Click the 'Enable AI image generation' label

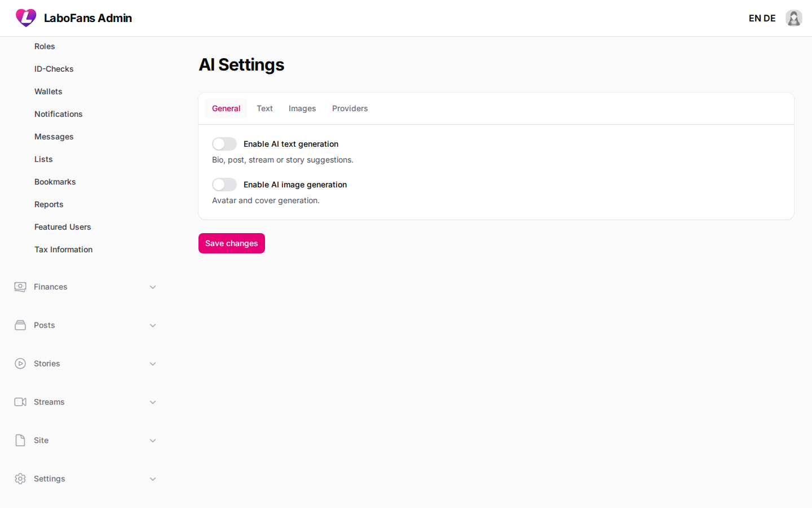[295, 185]
